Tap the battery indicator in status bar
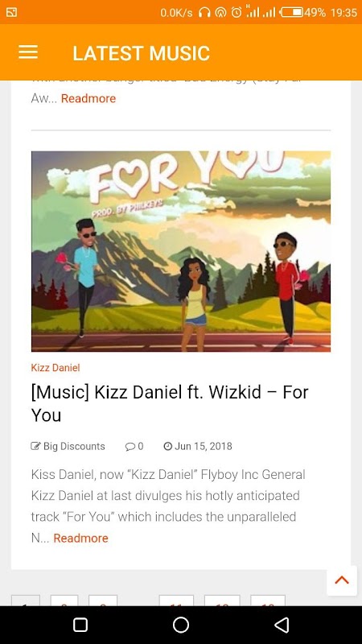Viewport: 362px width, 644px height. tap(291, 12)
